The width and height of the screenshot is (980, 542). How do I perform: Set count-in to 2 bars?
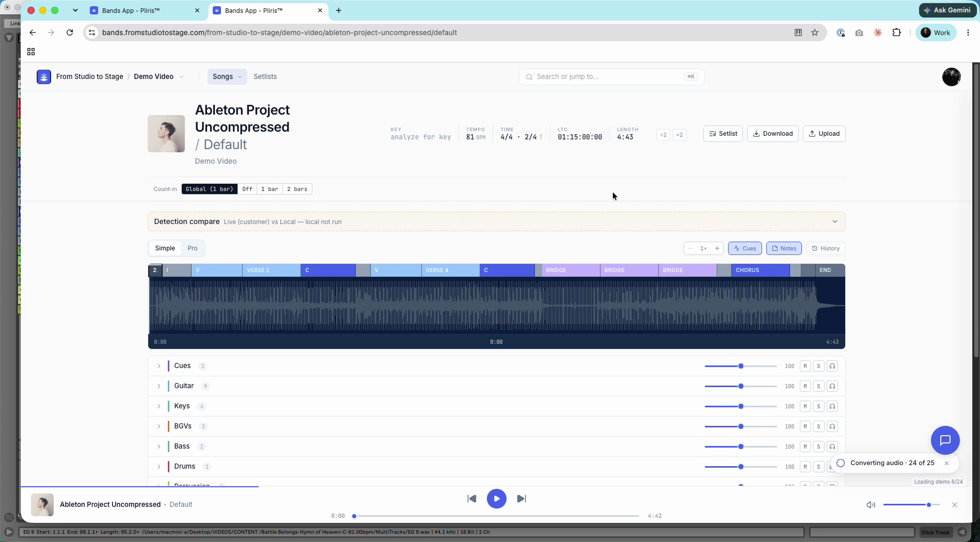[x=297, y=189]
